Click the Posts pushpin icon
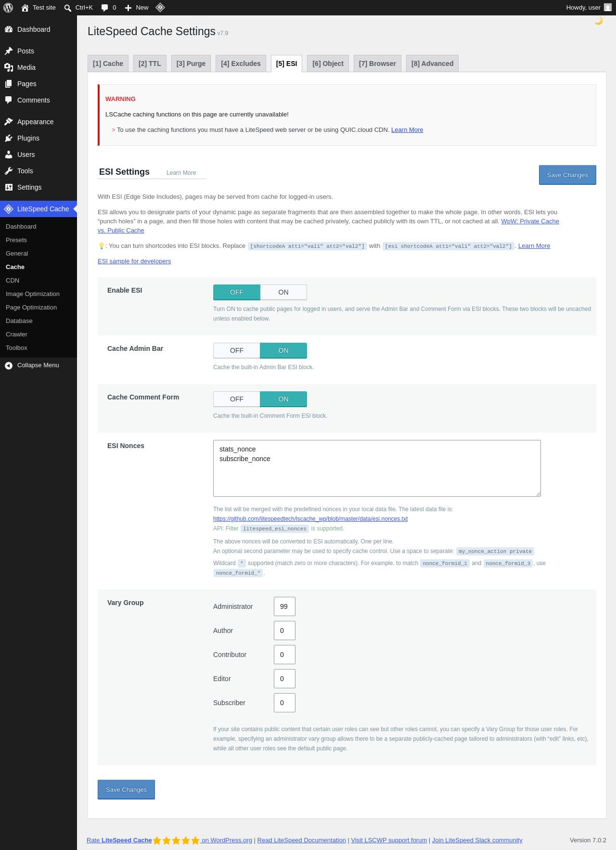616x850 pixels. [9, 51]
